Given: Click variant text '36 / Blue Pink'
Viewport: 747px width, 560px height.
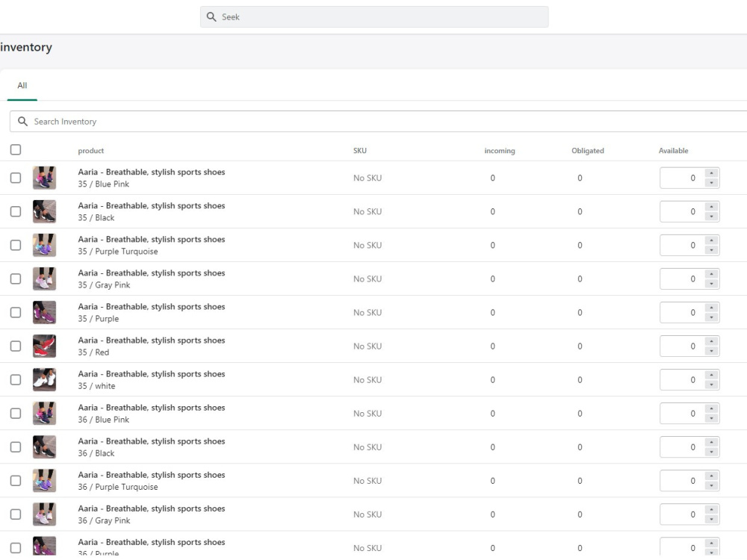Looking at the screenshot, I should click(103, 420).
